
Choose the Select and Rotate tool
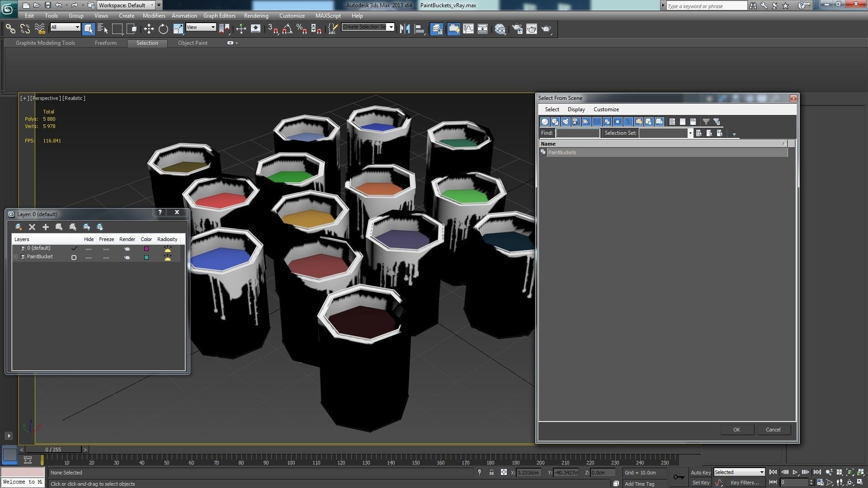tap(163, 29)
